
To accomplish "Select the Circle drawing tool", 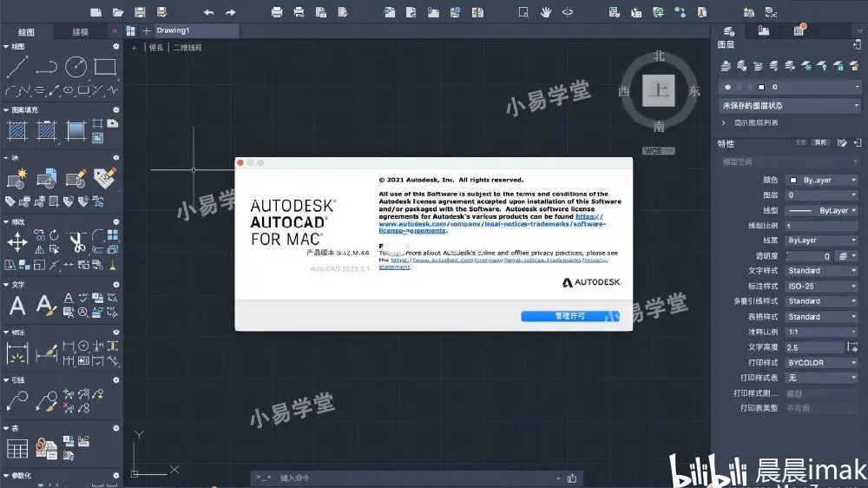I will [x=76, y=67].
